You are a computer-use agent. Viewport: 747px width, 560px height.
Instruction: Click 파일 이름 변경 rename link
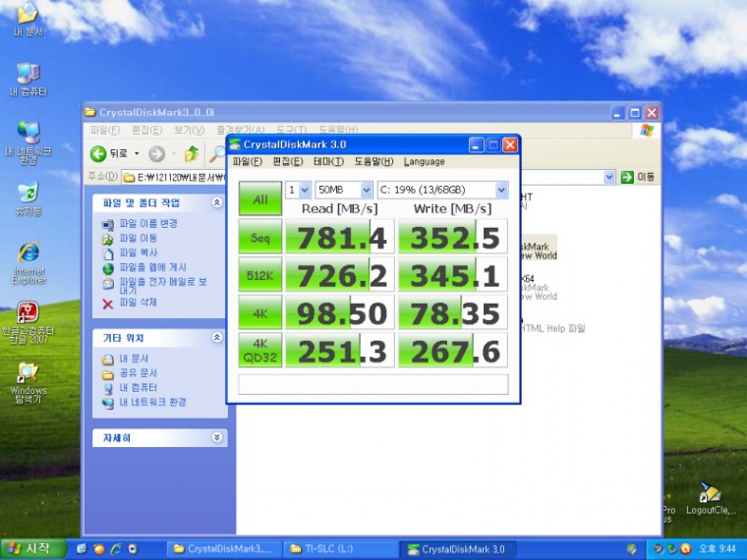pos(148,223)
